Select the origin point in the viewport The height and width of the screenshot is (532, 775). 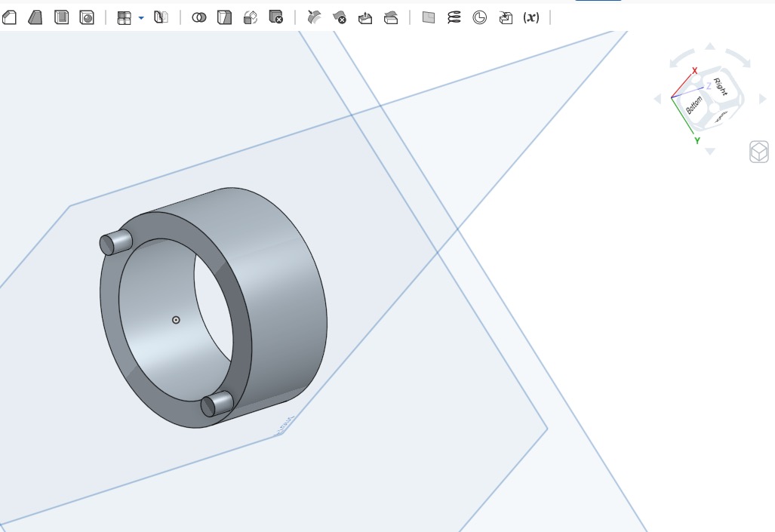tap(176, 320)
